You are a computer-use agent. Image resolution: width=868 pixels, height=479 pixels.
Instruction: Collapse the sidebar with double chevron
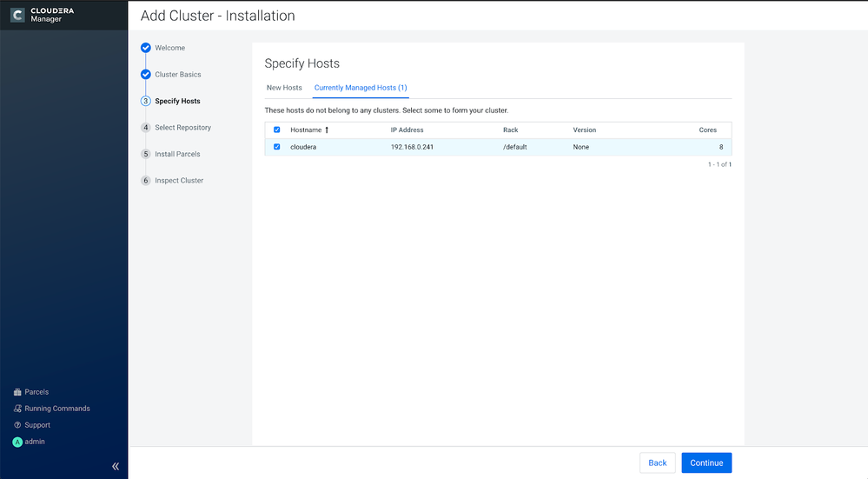click(x=116, y=466)
